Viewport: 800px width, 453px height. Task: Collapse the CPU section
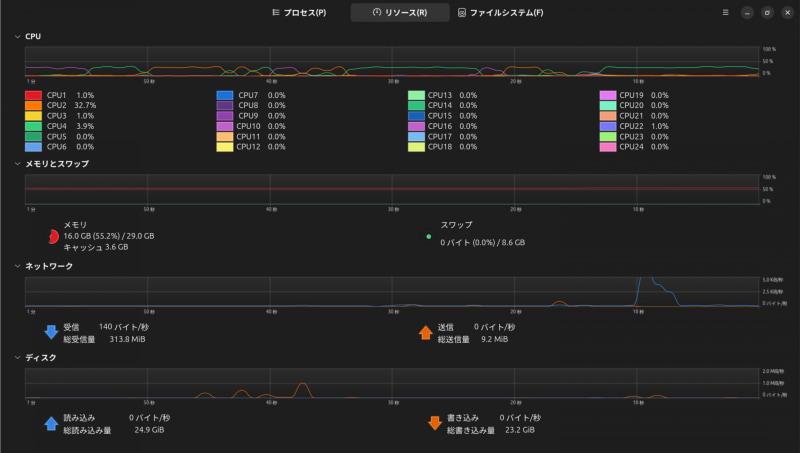(x=17, y=37)
